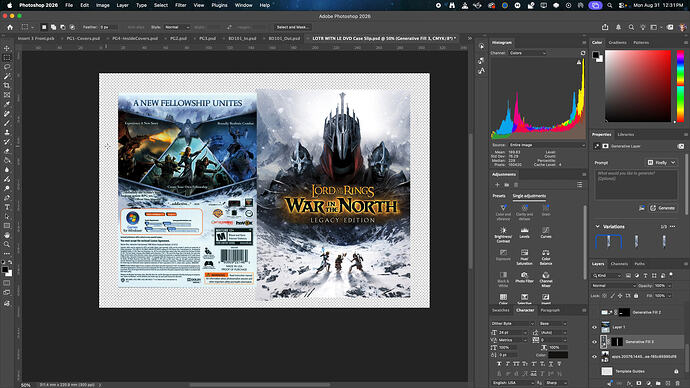Go to Photoshop Home screen
Image resolution: width=690 pixels, height=388 pixels.
[10, 27]
